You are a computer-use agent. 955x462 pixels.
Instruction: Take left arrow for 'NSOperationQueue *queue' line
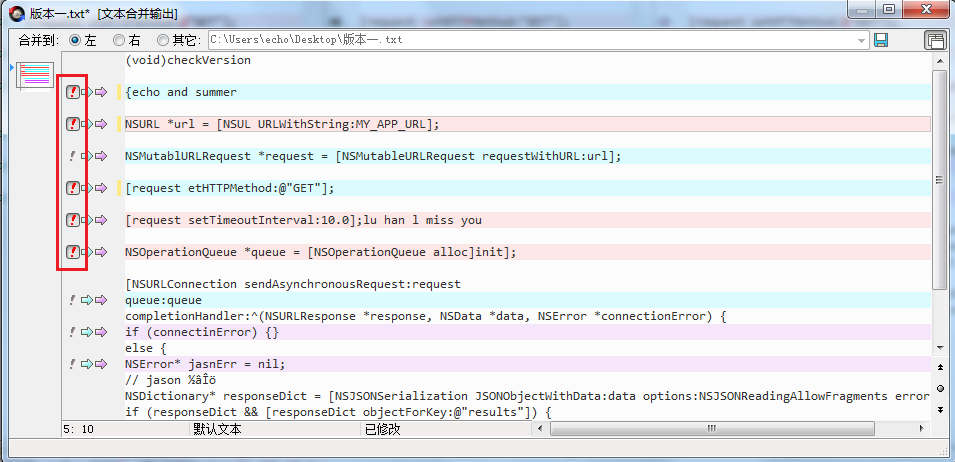pyautogui.click(x=88, y=251)
